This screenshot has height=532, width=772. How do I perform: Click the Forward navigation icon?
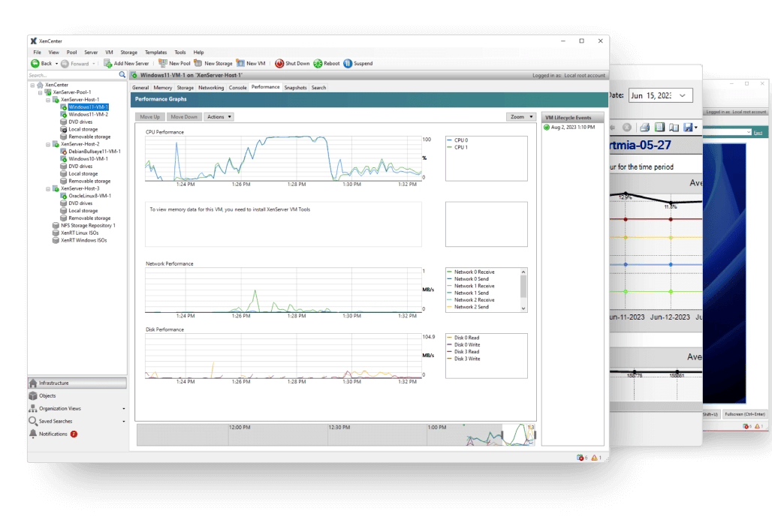pos(65,64)
